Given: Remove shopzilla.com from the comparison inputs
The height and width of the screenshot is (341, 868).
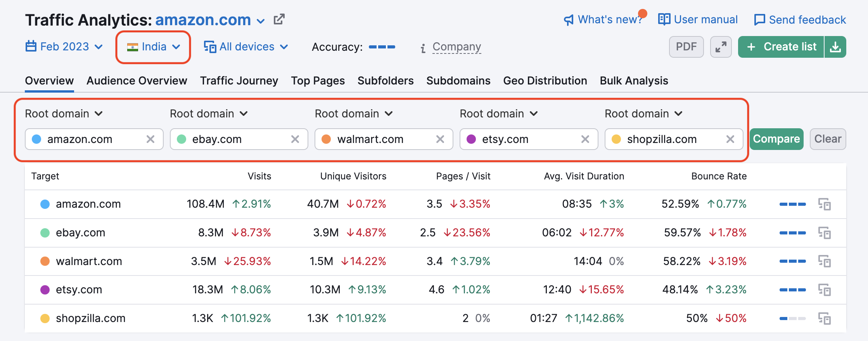Looking at the screenshot, I should coord(730,139).
